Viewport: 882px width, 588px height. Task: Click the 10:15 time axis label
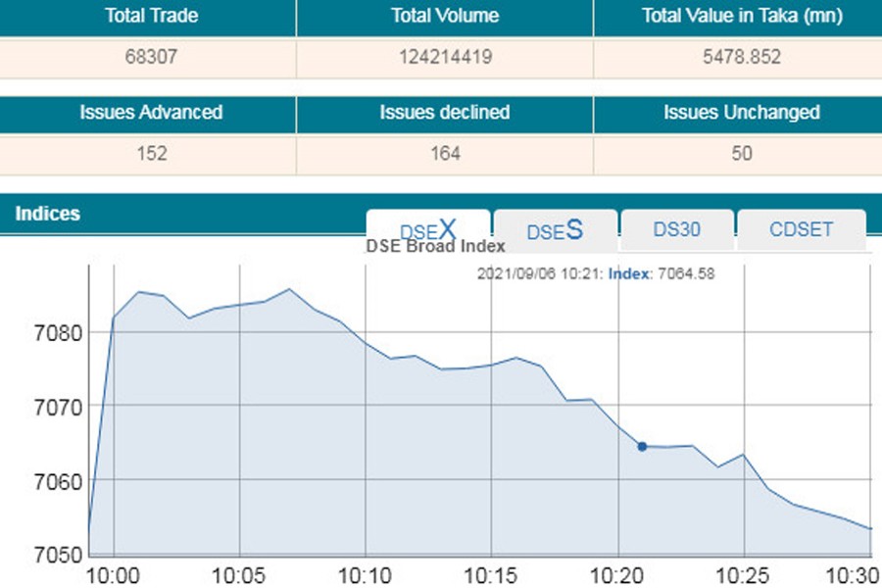pyautogui.click(x=490, y=572)
